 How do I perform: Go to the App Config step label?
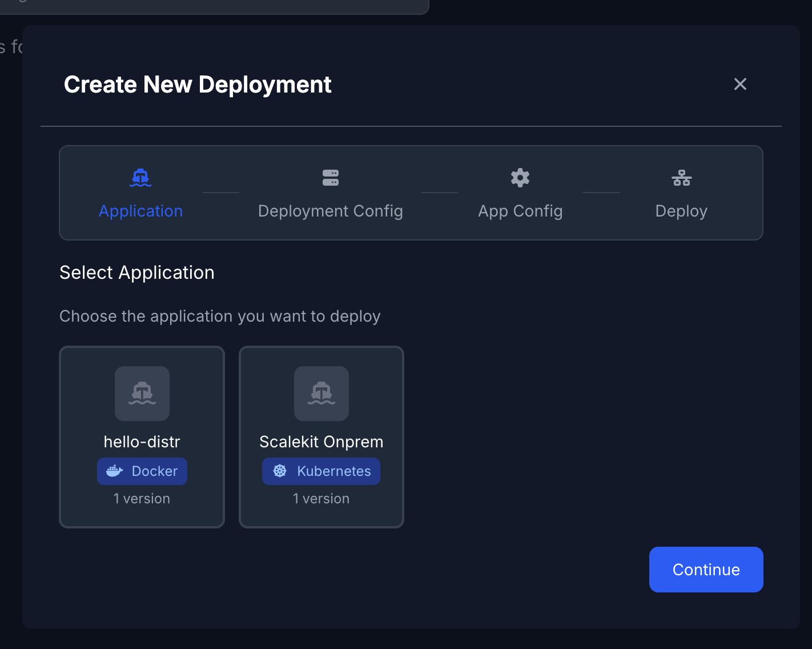point(520,211)
